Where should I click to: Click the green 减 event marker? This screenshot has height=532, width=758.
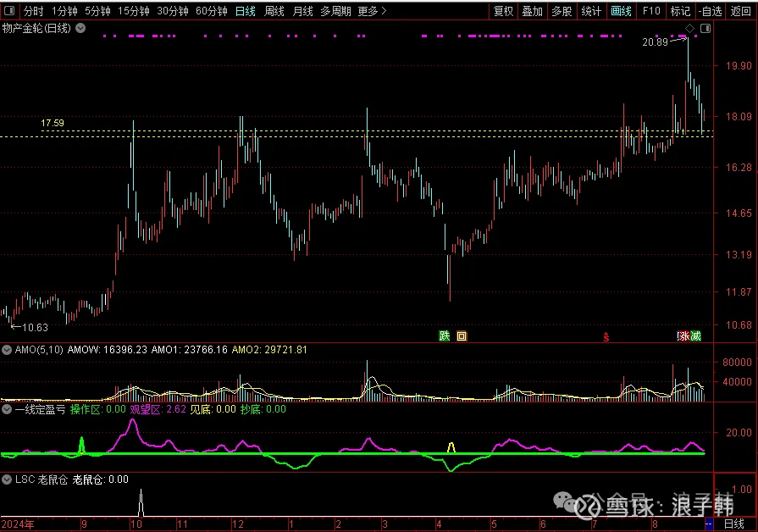695,335
